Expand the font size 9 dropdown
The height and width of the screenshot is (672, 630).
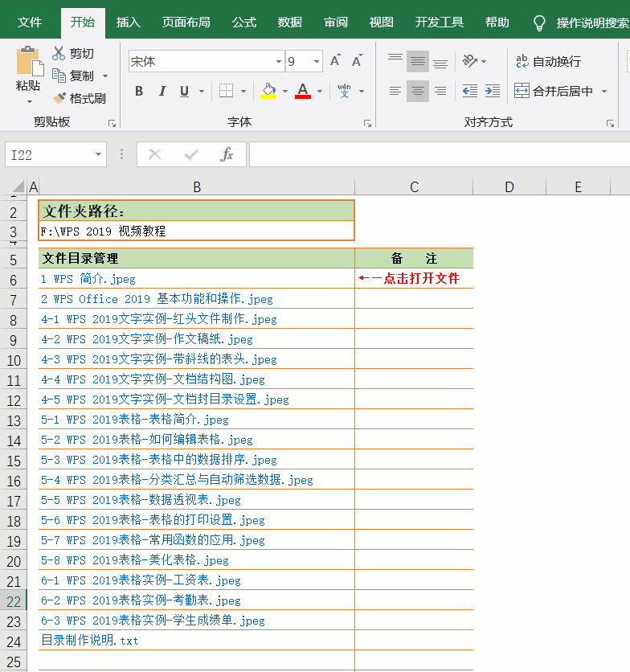point(317,61)
